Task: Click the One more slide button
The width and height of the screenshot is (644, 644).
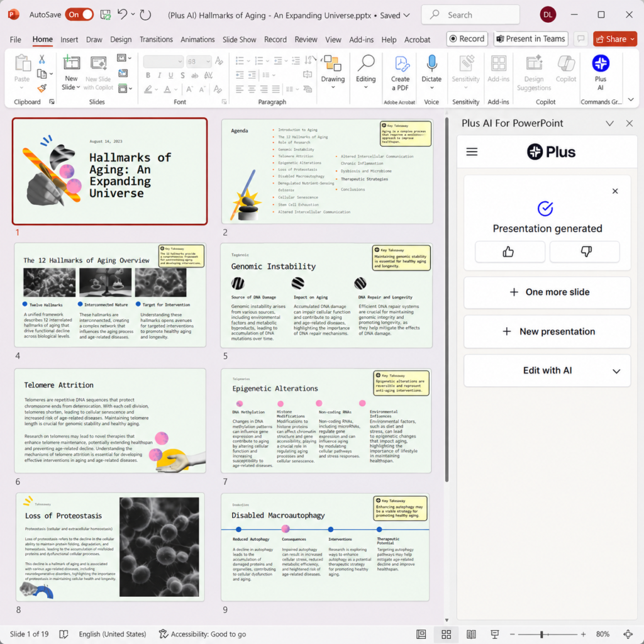Action: 547,292
